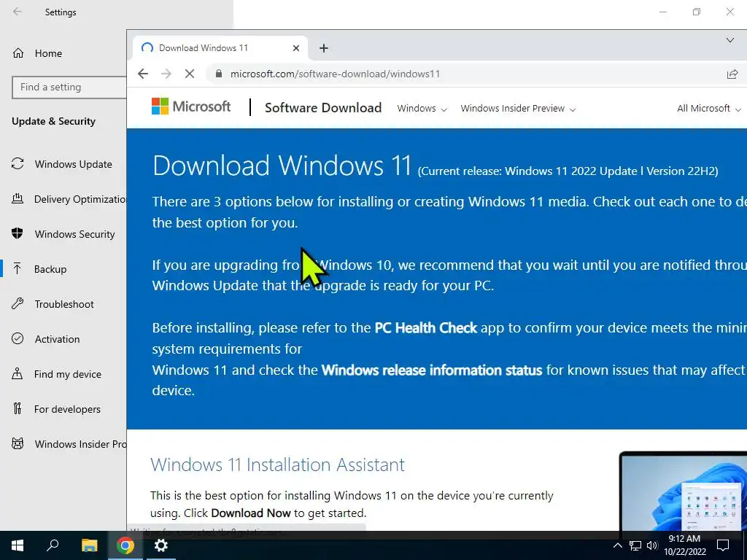Click the Windows 11 laptop image
Image resolution: width=747 pixels, height=560 pixels.
[683, 491]
